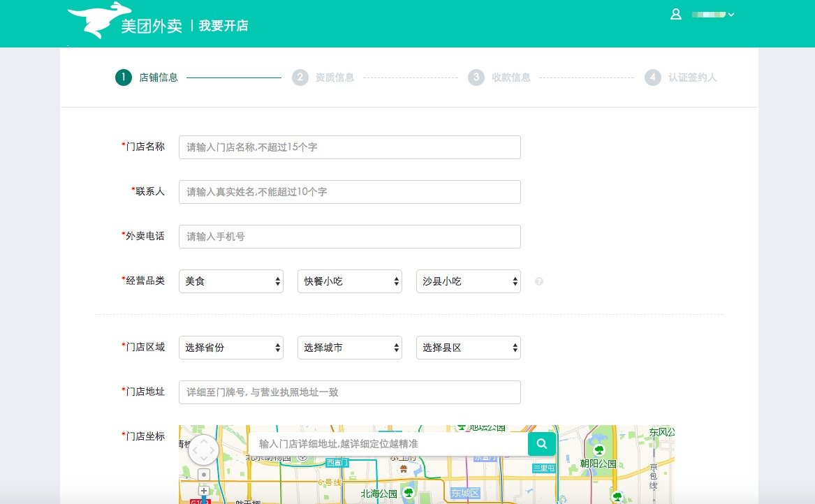Click the map zoom slider handle
This screenshot has height=504, width=815.
203,500
